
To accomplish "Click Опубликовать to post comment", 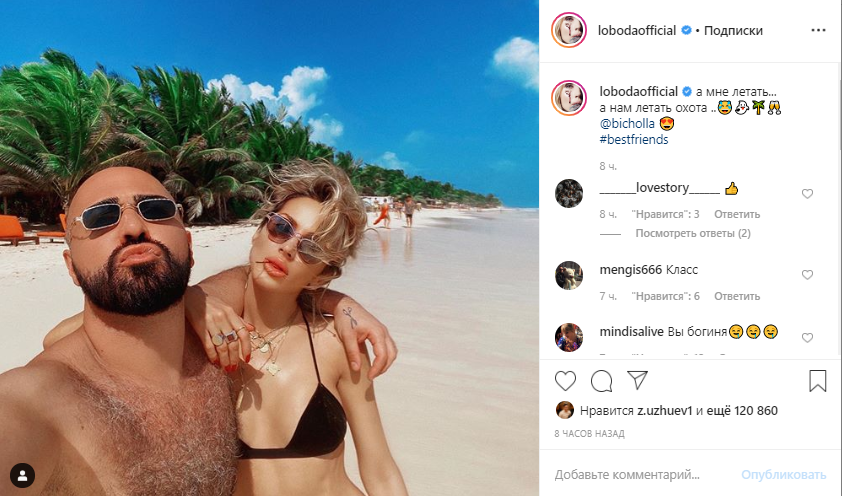I will click(783, 475).
